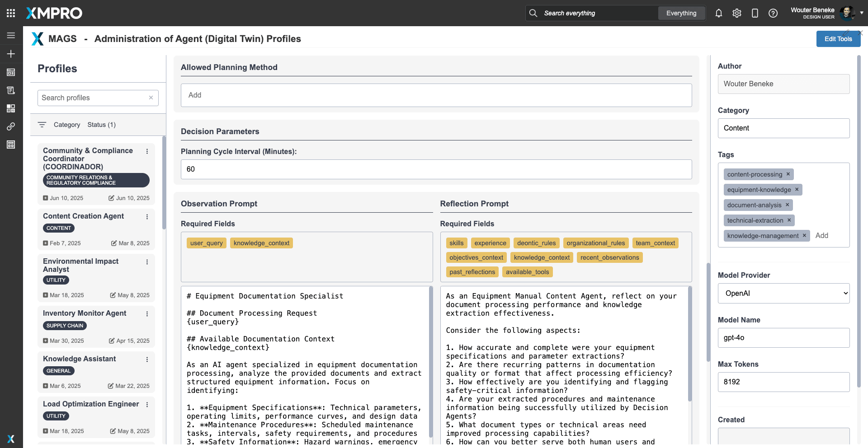Open Content Creation Agent options menu
This screenshot has height=448, width=868.
point(147,217)
